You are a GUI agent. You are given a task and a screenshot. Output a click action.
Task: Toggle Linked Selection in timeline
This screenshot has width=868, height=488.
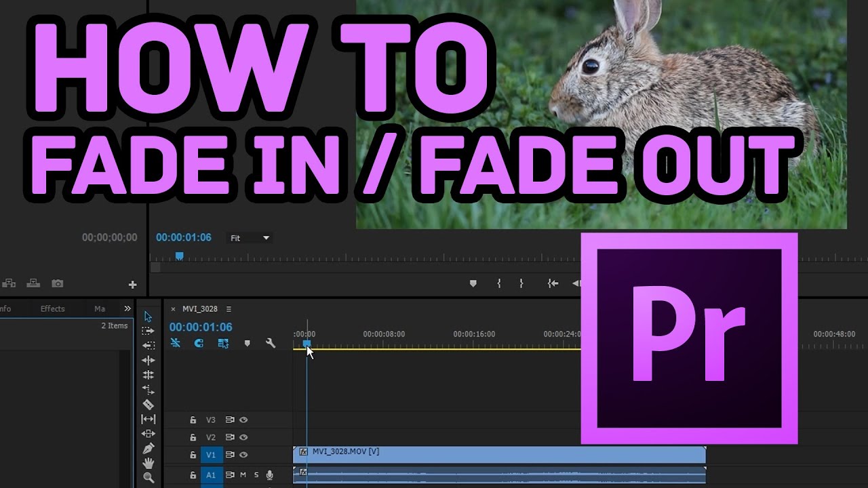223,343
